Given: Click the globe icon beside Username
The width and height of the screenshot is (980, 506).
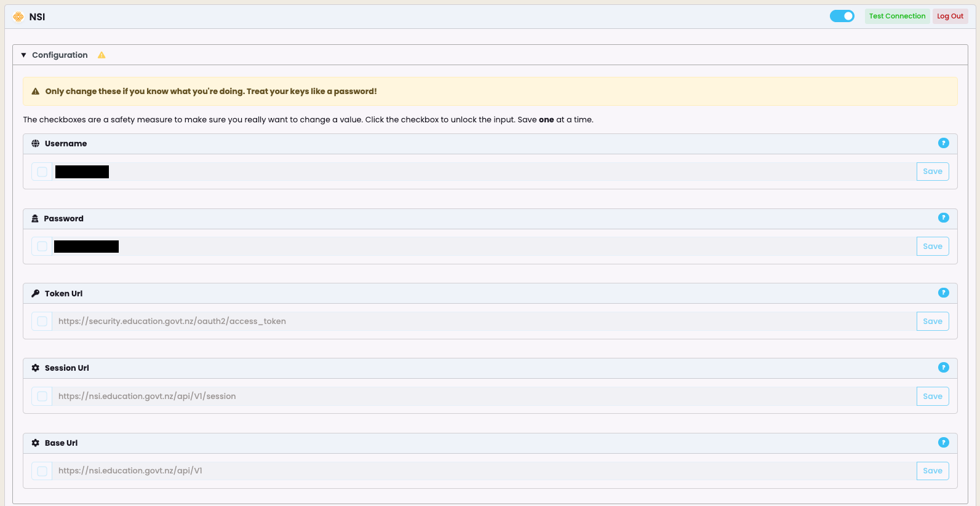Looking at the screenshot, I should tap(36, 144).
